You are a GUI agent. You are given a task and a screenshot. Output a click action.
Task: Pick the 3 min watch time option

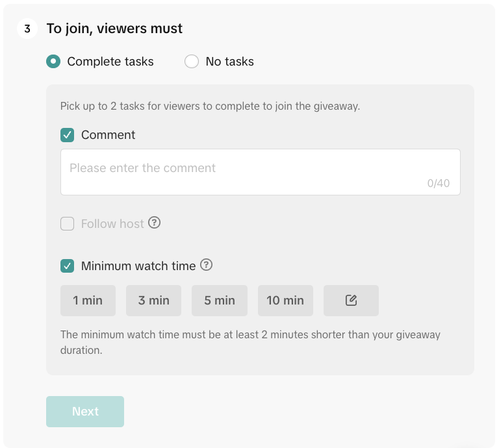pos(153,301)
